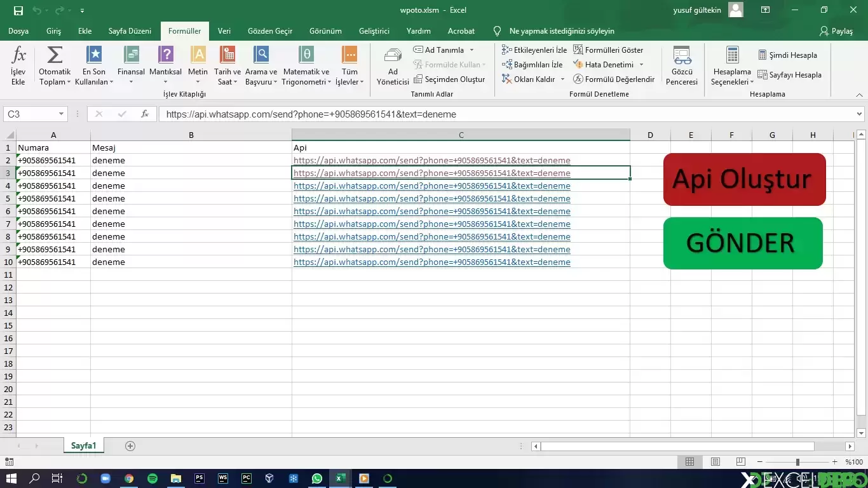Switch to the Veri tab
This screenshot has height=488, width=868.
point(224,31)
